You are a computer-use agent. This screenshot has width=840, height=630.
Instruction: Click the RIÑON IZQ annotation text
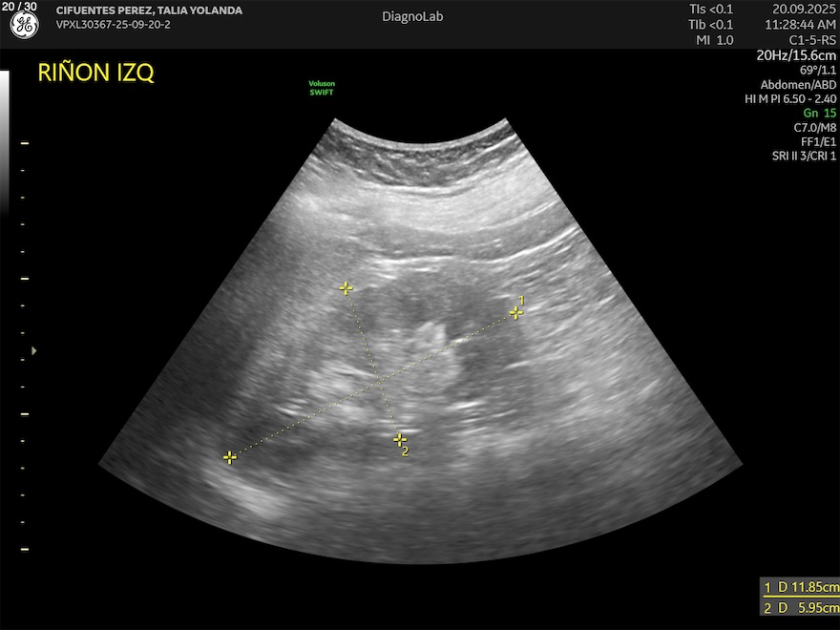(x=95, y=73)
